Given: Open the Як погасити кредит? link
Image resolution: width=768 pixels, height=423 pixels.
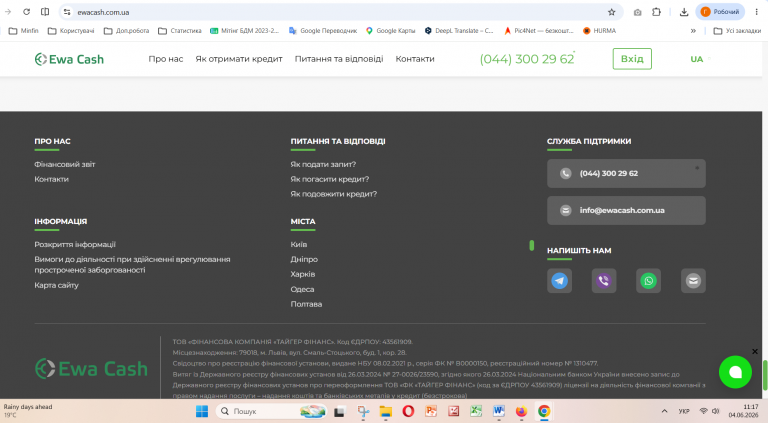Looking at the screenshot, I should [x=330, y=179].
